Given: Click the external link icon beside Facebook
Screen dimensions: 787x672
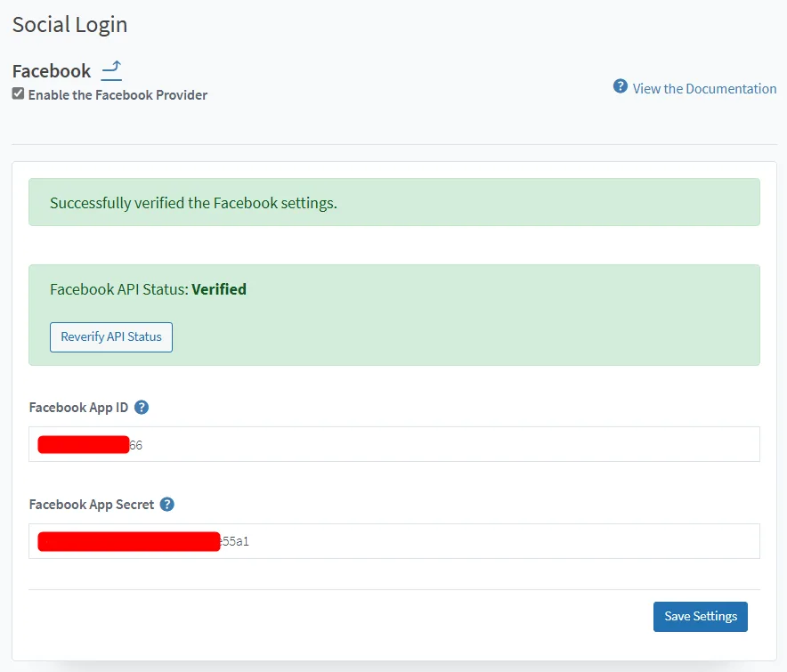Looking at the screenshot, I should click(110, 70).
